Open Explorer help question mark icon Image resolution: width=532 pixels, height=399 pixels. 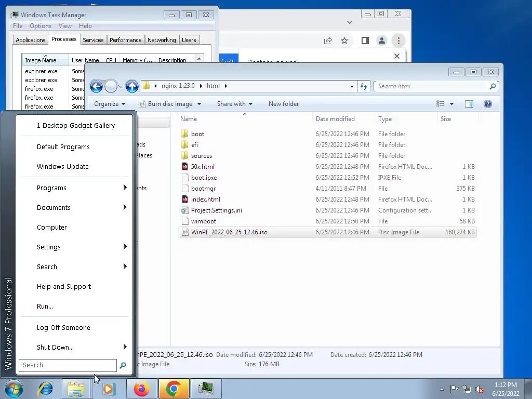tap(488, 104)
